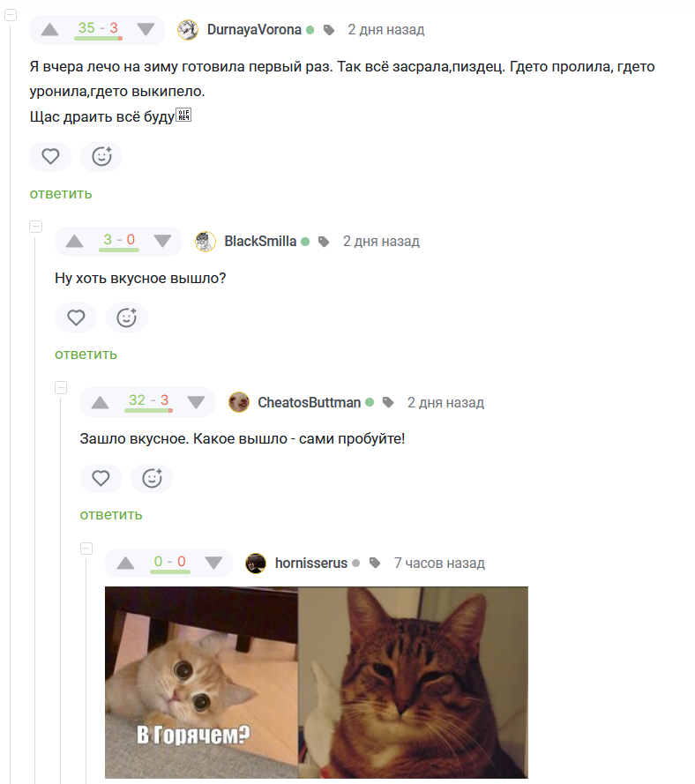Add emoji reaction to BlackSmilla's comment
Image resolution: width=695 pixels, height=784 pixels.
(126, 317)
